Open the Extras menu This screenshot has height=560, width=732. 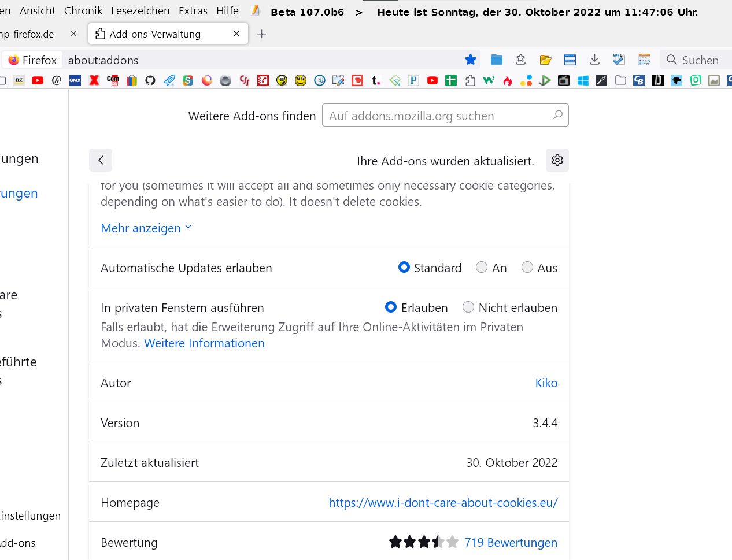[x=193, y=11]
